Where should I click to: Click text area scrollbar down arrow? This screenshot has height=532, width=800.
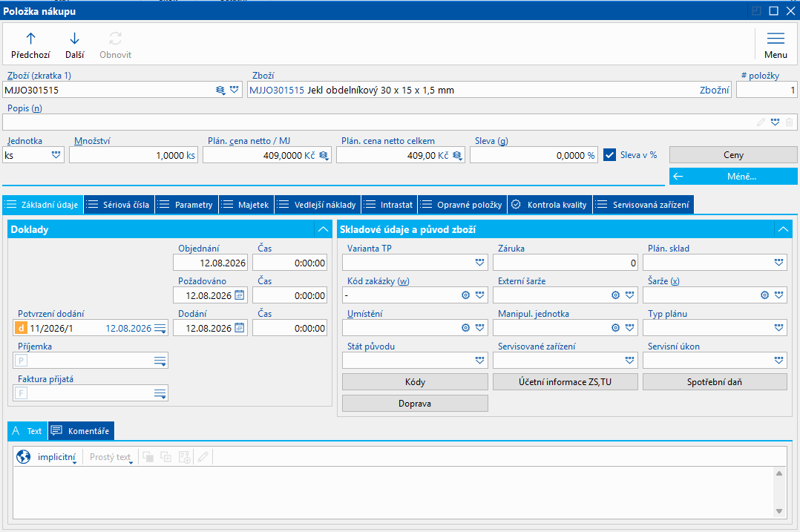point(779,511)
